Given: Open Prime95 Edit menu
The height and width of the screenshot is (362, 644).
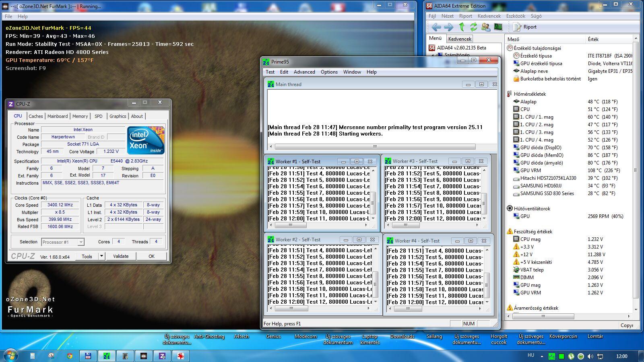Looking at the screenshot, I should coord(284,72).
